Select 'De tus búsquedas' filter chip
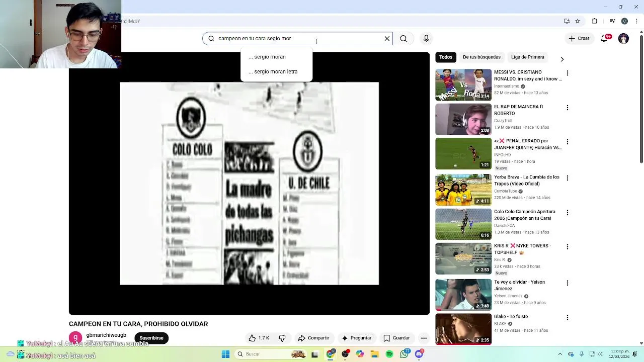 pos(481,57)
